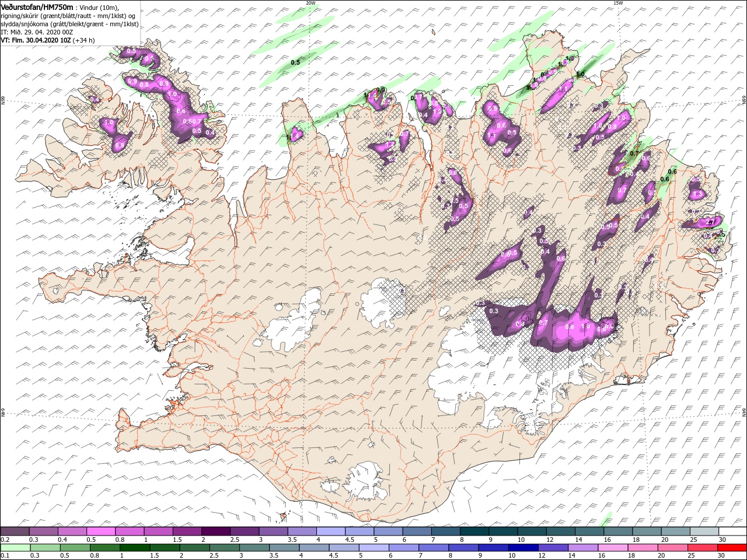This screenshot has height=560, width=747.
Task: Click the top-row swatch between 6 and 7
Action: pos(417,531)
